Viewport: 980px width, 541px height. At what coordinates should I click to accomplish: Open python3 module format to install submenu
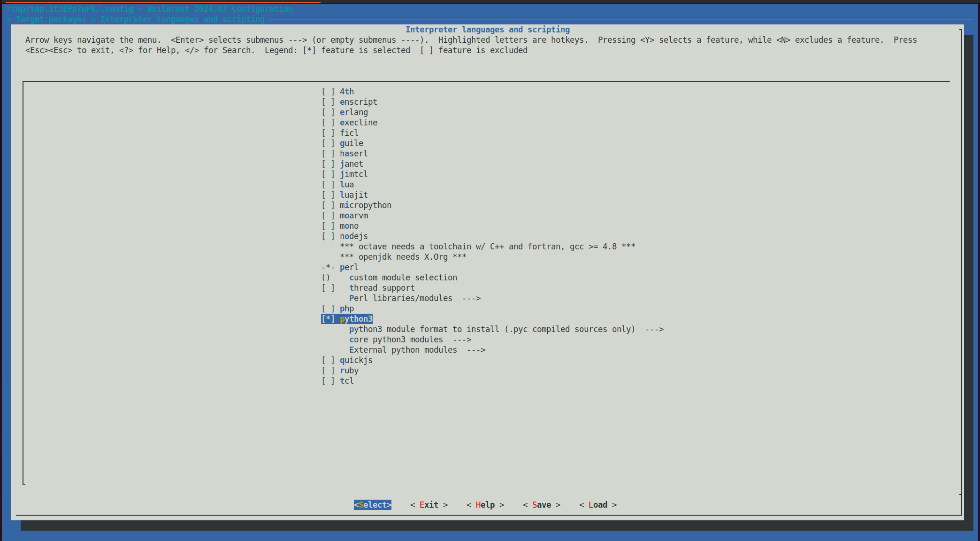click(x=506, y=329)
